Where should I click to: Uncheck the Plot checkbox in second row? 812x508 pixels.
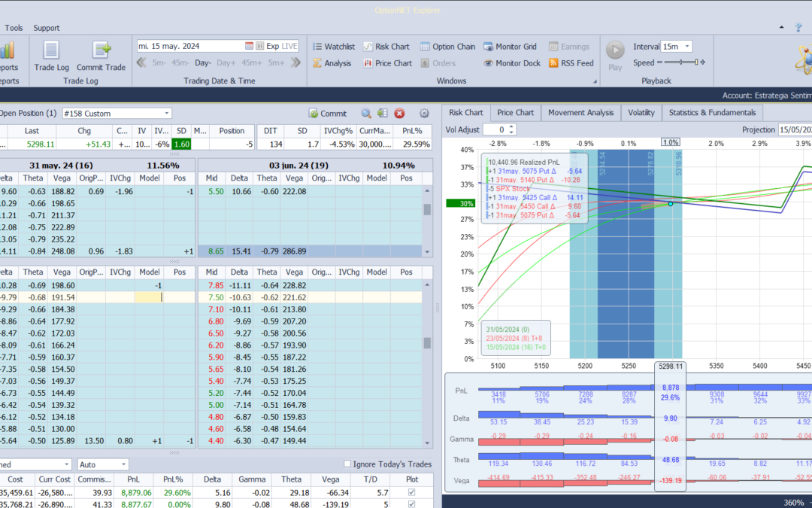pyautogui.click(x=410, y=504)
